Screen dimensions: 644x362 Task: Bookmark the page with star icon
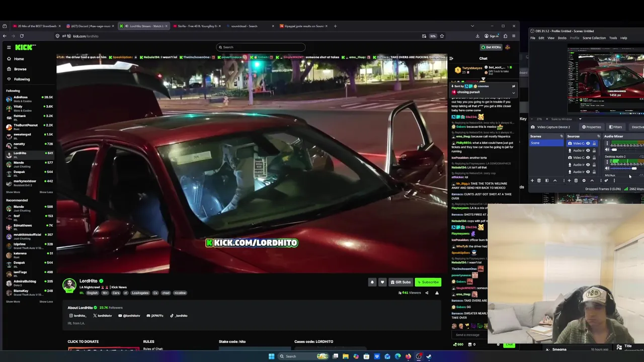442,36
